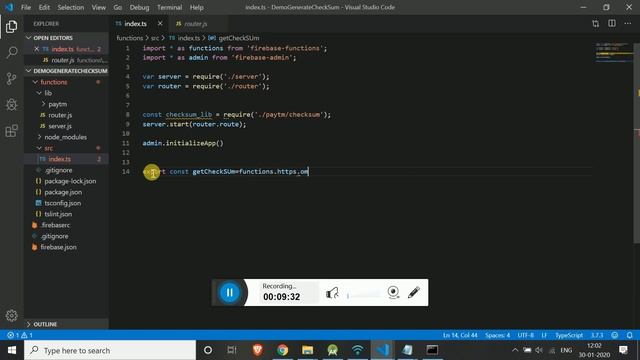Open errors and warnings in status bar
The image size is (640, 360).
(x=20, y=335)
